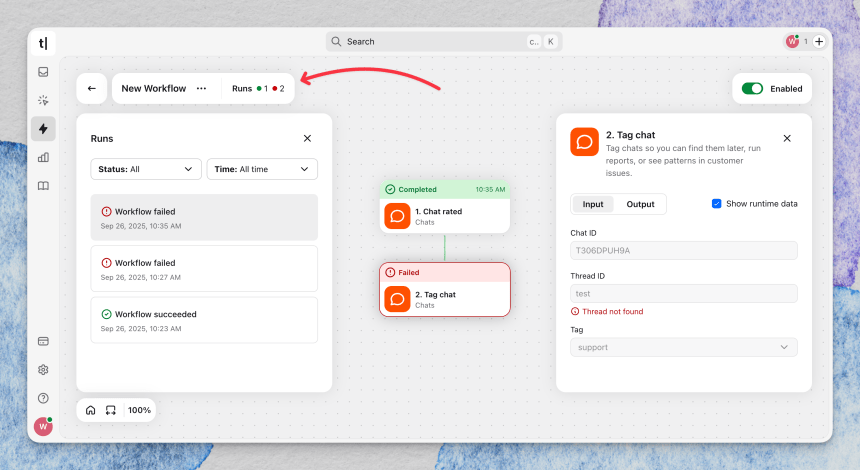The width and height of the screenshot is (860, 470).
Task: Open the reports bar chart icon
Action: (x=43, y=157)
